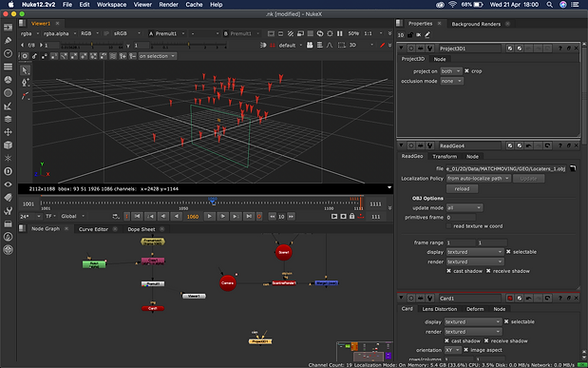Toggle receive shadow in ReadGeo4 panel
Image resolution: width=588 pixels, height=368 pixels.
click(488, 271)
